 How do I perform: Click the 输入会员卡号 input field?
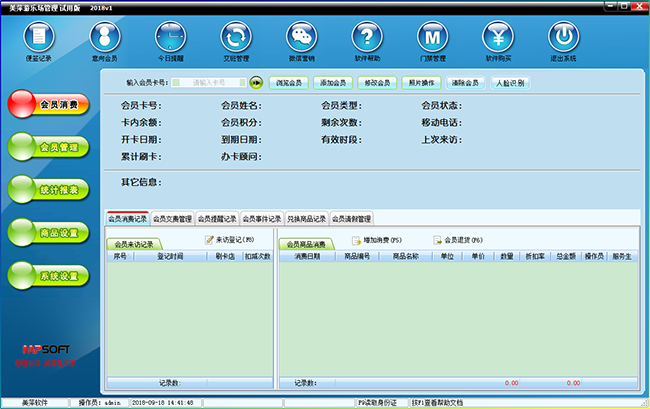click(210, 83)
